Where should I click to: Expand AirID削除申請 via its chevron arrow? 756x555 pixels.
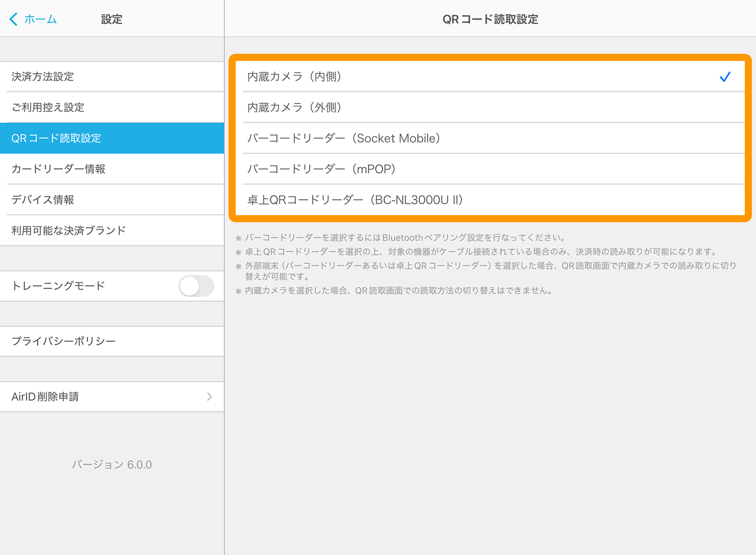click(209, 397)
